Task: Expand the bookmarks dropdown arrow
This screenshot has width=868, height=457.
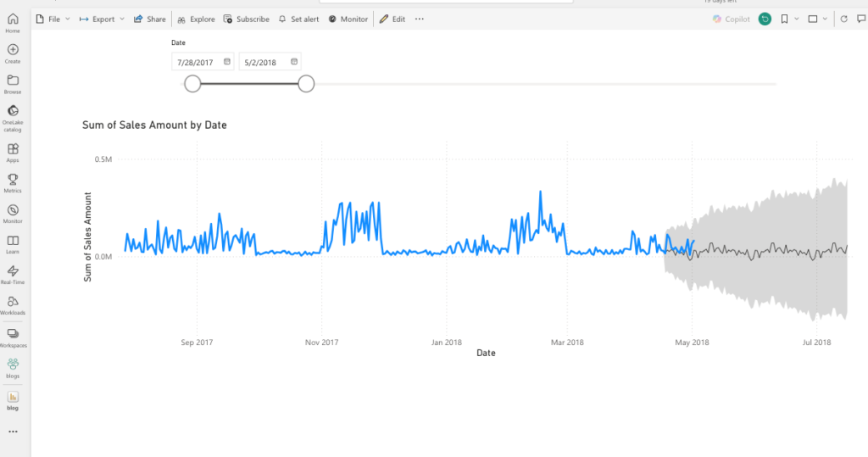Action: point(797,19)
